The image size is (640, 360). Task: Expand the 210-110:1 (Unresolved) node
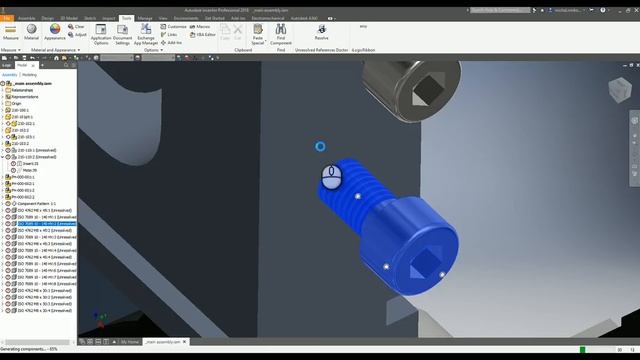tap(2, 150)
